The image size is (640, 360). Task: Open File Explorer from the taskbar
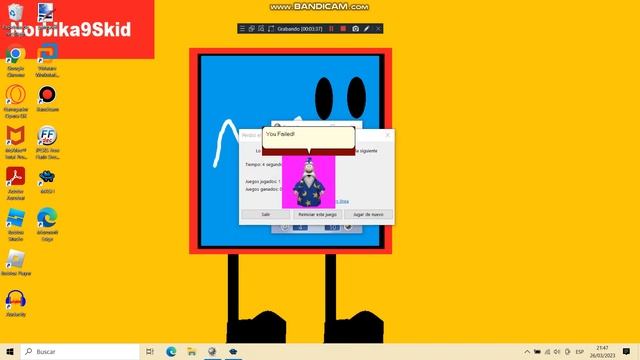[191, 351]
